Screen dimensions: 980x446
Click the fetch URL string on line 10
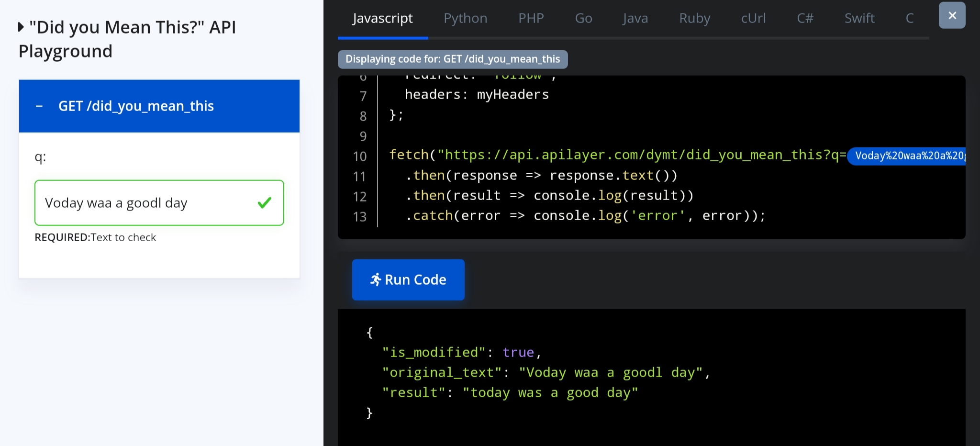(642, 155)
